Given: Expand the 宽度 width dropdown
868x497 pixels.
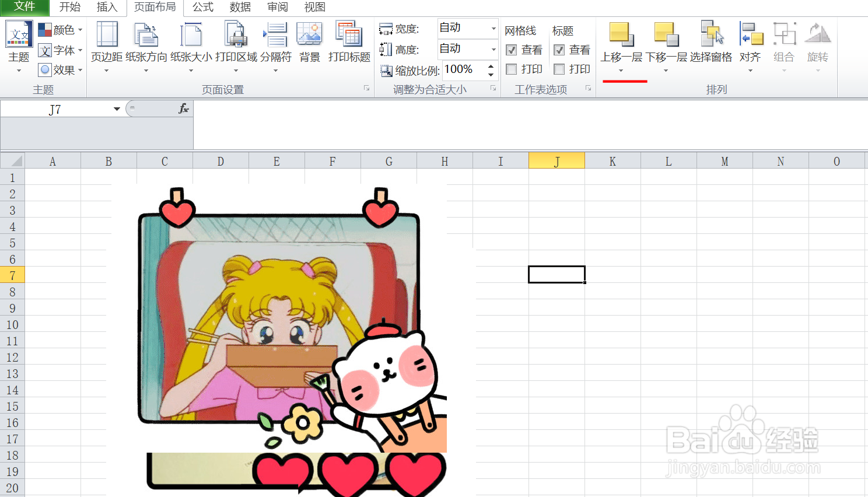Looking at the screenshot, I should [x=494, y=28].
